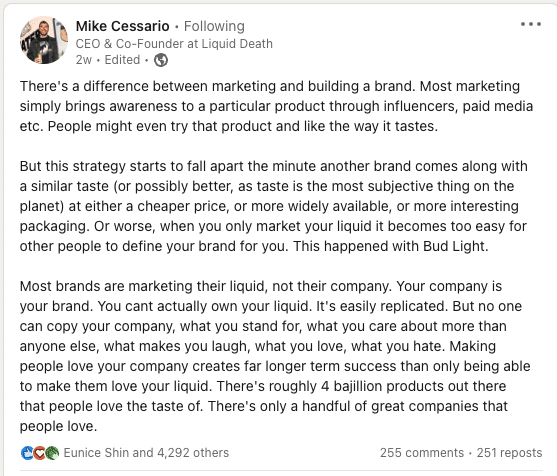
Task: Open the 255 comments link
Action: tap(422, 453)
